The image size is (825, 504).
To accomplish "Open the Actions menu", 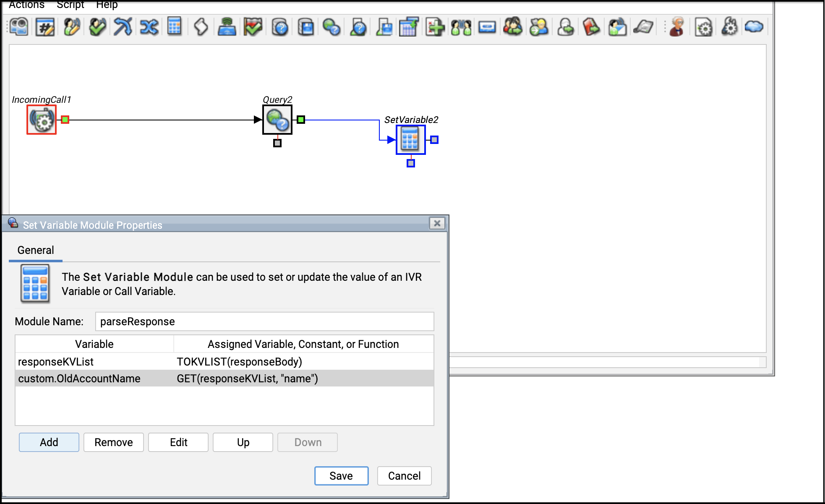I will point(27,5).
